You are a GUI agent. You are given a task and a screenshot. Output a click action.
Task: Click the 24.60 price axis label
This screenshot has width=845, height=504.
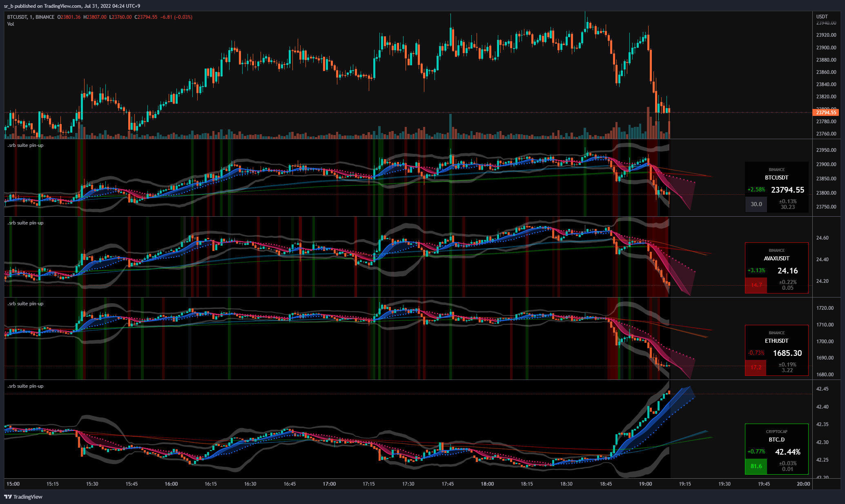coord(822,238)
